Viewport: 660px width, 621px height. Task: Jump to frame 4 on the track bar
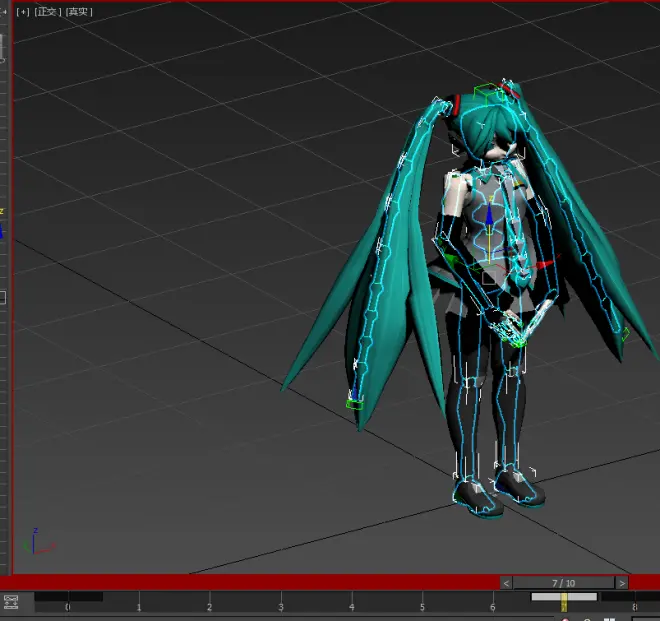point(352,607)
